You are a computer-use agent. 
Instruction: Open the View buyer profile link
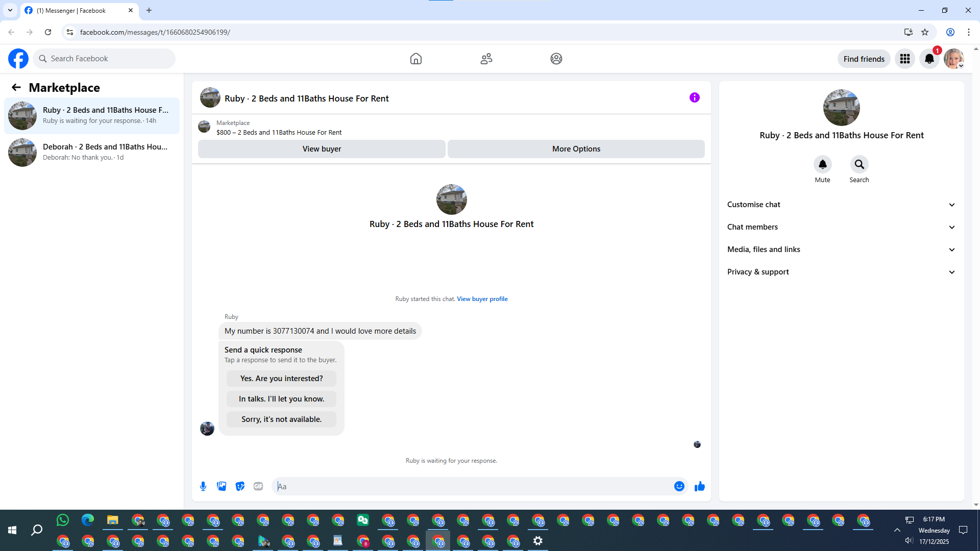pos(482,299)
